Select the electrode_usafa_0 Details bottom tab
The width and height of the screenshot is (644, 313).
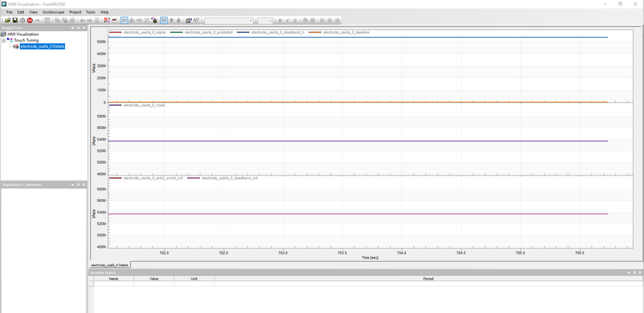coord(110,265)
